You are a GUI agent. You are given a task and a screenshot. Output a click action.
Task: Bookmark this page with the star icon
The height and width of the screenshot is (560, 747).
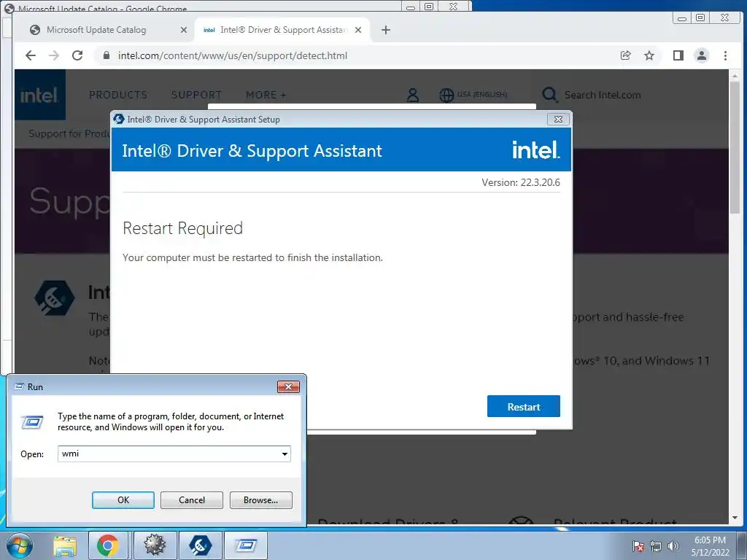point(649,55)
